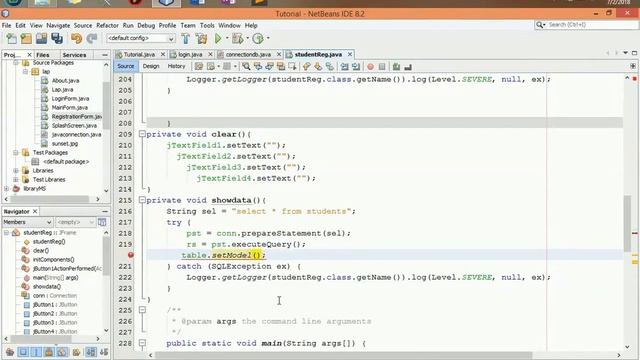Open the Tools menu
Viewport: 640px width, 360px height.
207,25
